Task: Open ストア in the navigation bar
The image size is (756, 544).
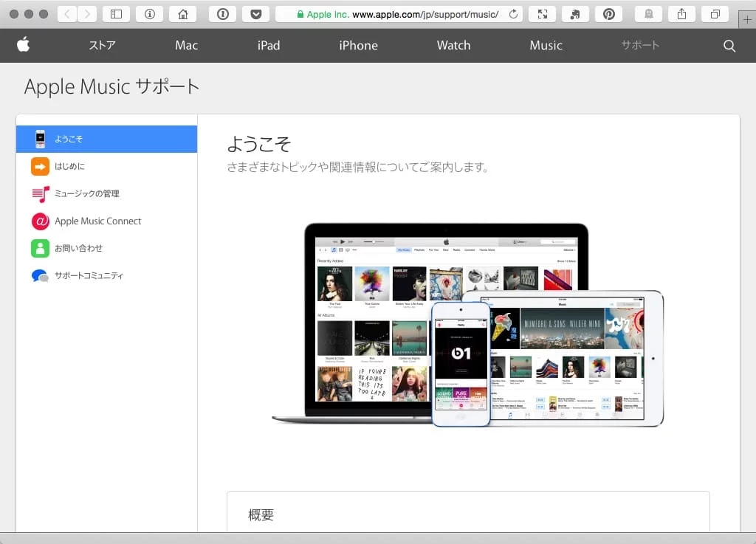Action: point(102,45)
